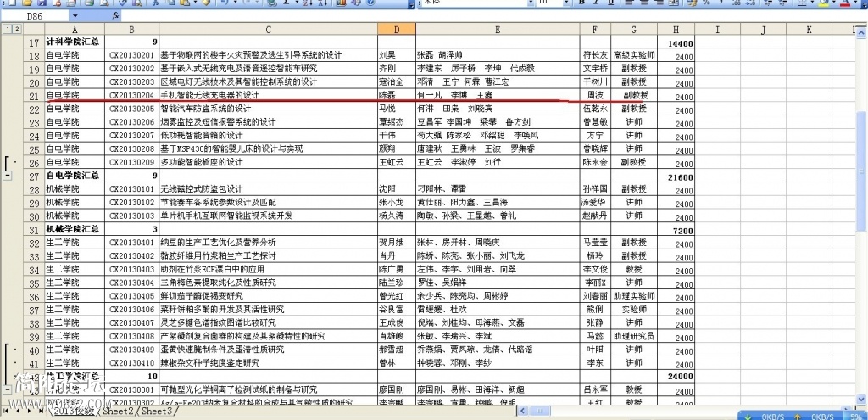The image size is (868, 420).
Task: Switch to the 2013校级 sheet tab
Action: pos(75,412)
